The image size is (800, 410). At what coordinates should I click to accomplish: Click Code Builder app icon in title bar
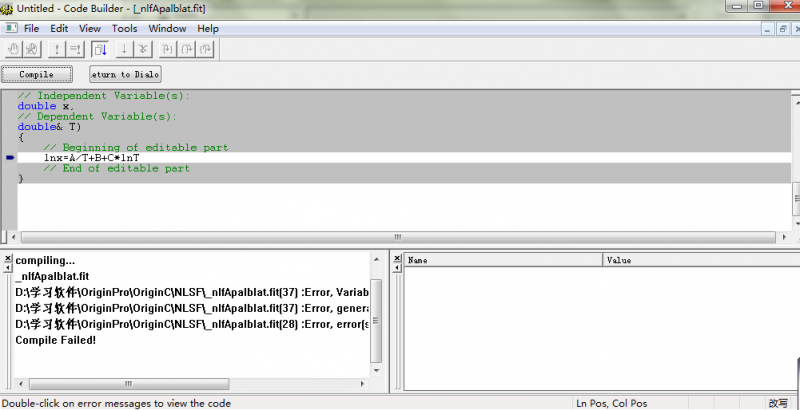[7, 9]
